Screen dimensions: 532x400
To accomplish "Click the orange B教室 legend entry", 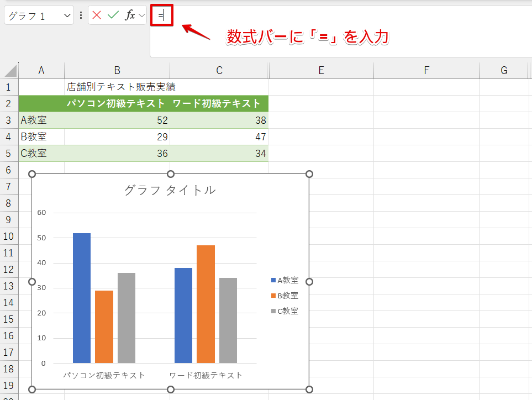I will click(285, 296).
